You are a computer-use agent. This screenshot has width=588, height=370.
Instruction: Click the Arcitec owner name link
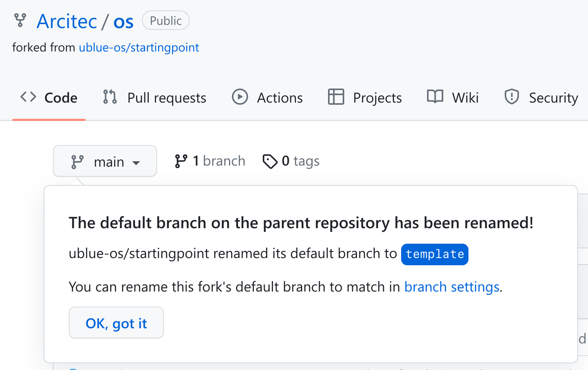(67, 22)
